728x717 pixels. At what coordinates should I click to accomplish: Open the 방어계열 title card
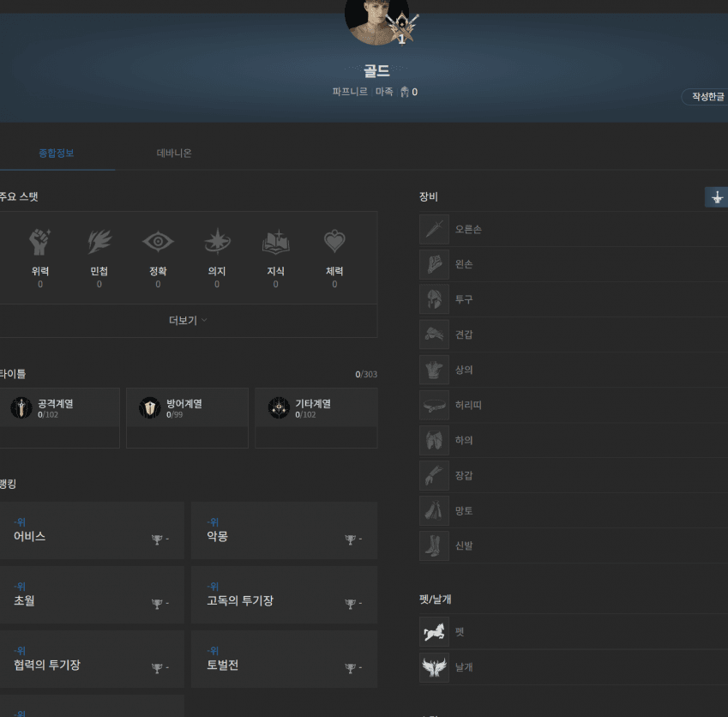pos(187,417)
